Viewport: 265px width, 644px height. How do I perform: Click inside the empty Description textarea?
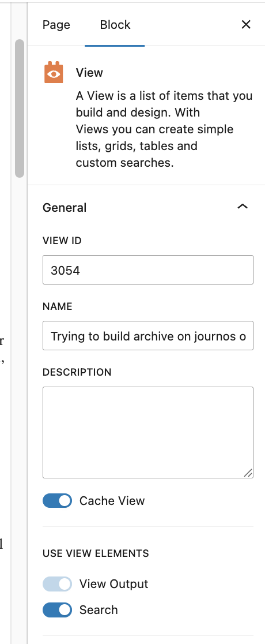tap(148, 432)
